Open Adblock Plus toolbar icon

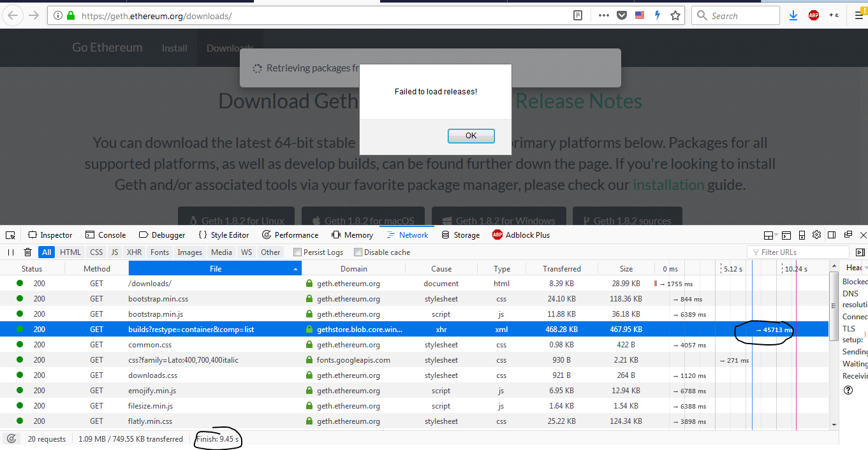(x=814, y=15)
